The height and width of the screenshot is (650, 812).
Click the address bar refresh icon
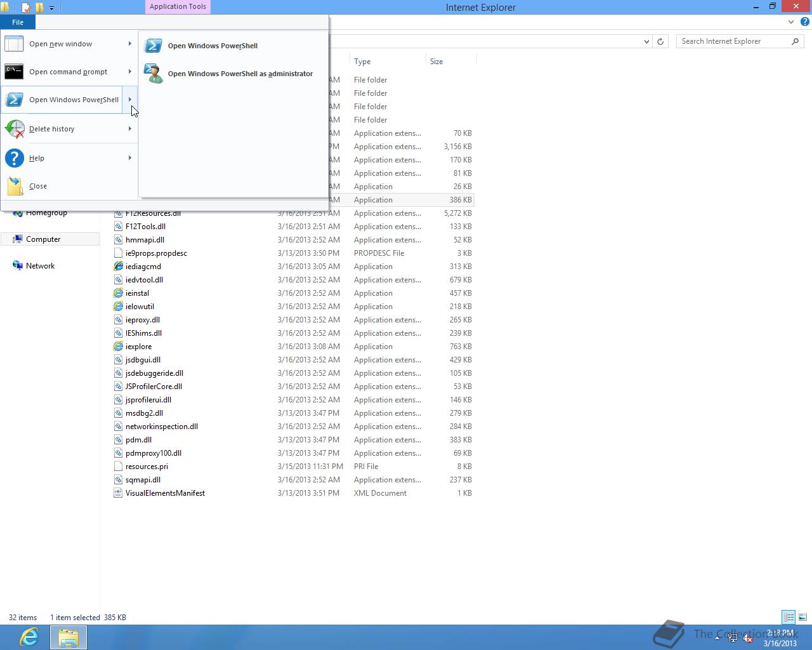[660, 41]
